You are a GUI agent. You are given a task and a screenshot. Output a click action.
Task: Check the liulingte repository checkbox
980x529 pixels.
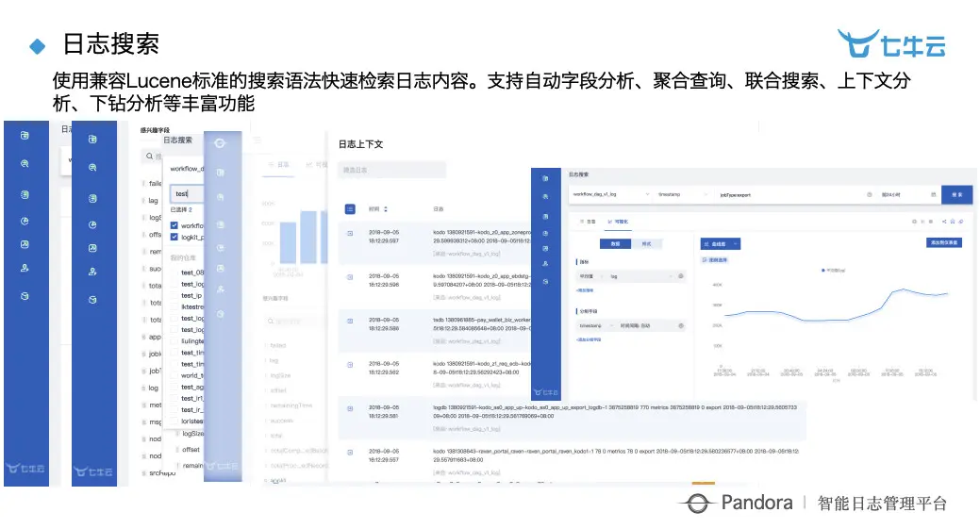[174, 341]
